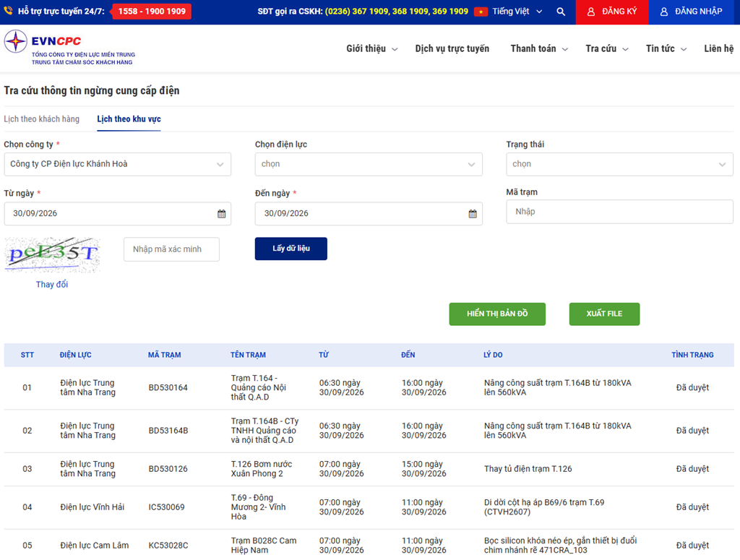Expand the Tiếng Việt language selector
This screenshot has width=740, height=560.
point(517,12)
